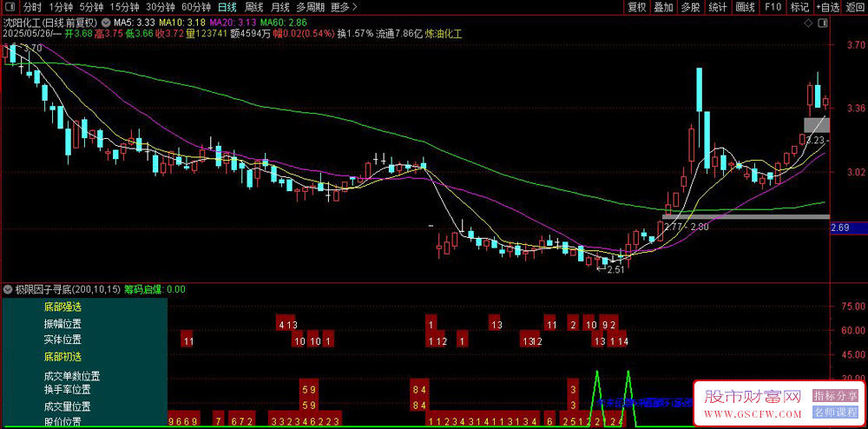
Task: Expand the dropdown arrow beside 沈阳化工 title
Action: (x=105, y=23)
